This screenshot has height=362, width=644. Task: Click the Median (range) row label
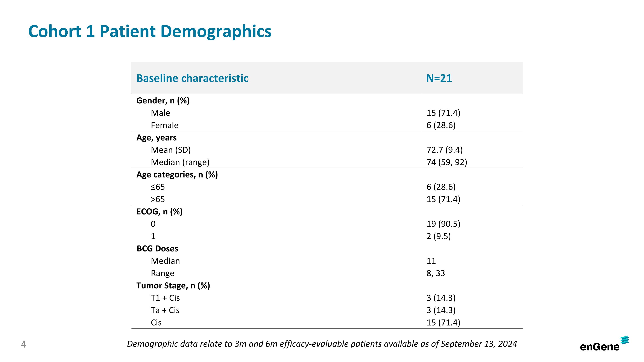coord(180,162)
